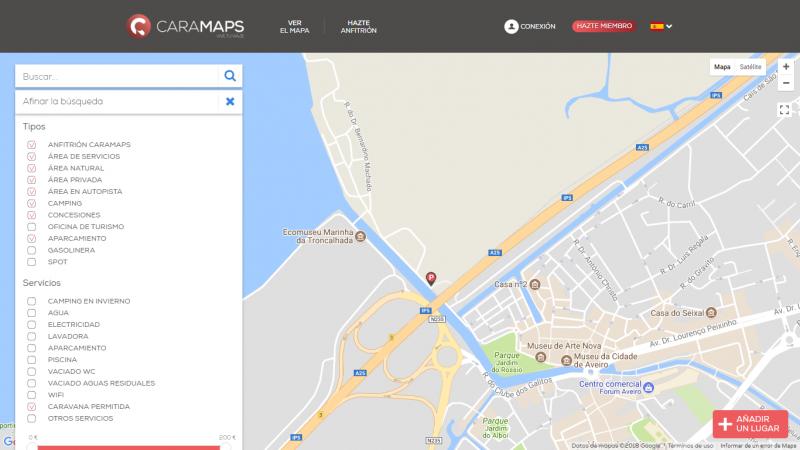Zoom in on the map
Viewport: 800px width, 450px height.
(x=785, y=67)
